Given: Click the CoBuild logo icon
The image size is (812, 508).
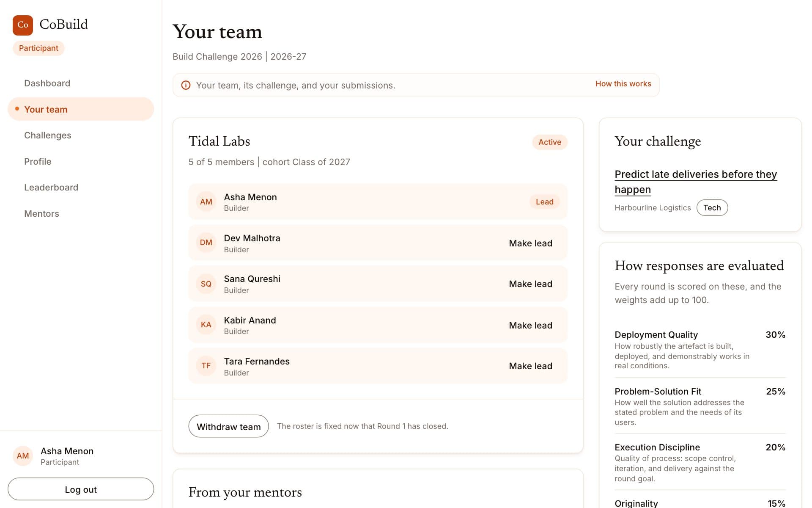Looking at the screenshot, I should click(x=23, y=25).
